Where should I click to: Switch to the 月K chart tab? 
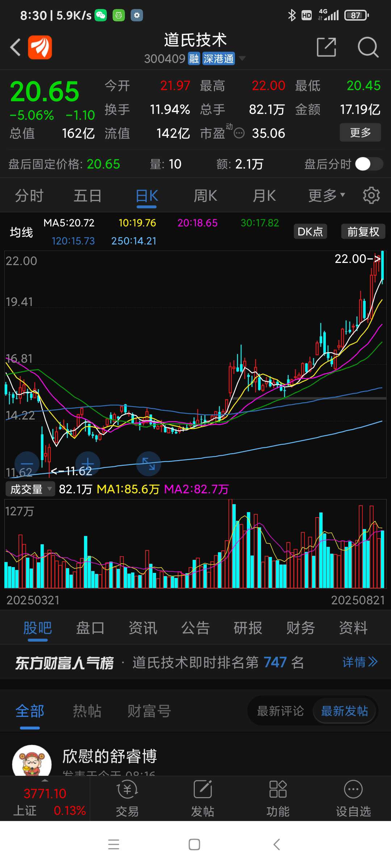coord(264,196)
